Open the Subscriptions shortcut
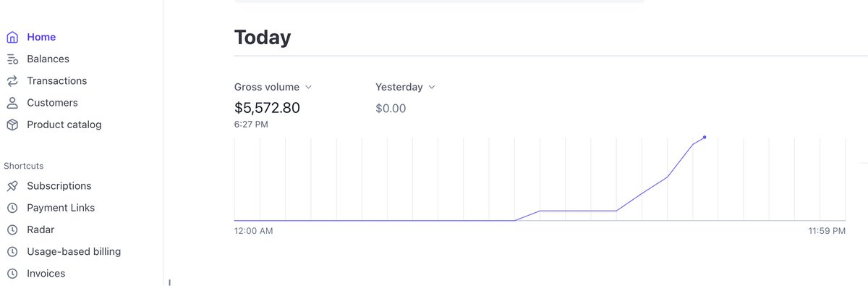 59,186
